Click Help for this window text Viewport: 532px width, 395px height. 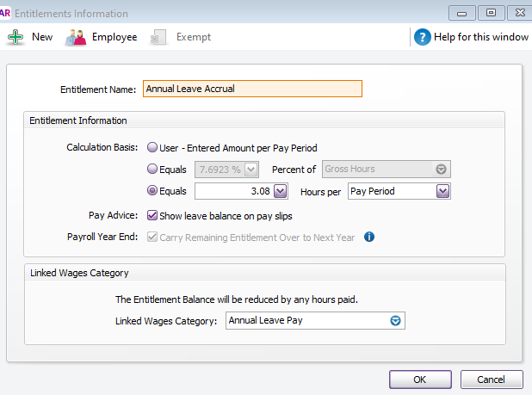pyautogui.click(x=480, y=37)
